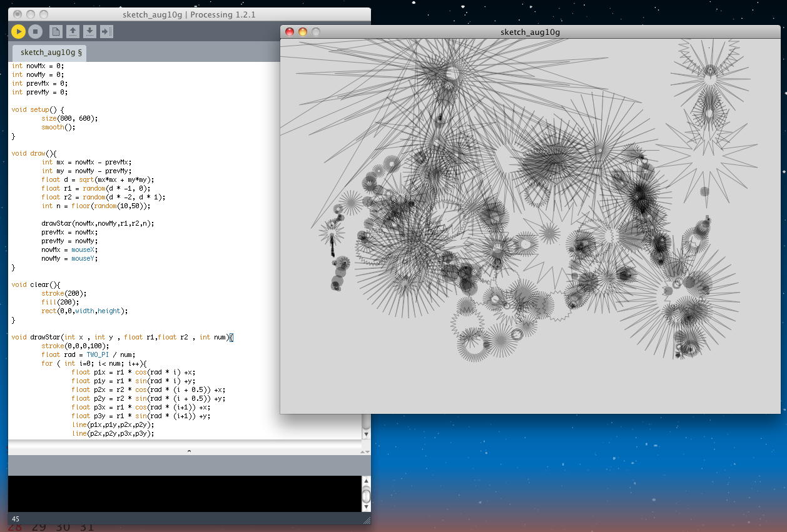Select the sketch_aug10g editor tab
Screen dimensions: 787x532
coord(50,53)
